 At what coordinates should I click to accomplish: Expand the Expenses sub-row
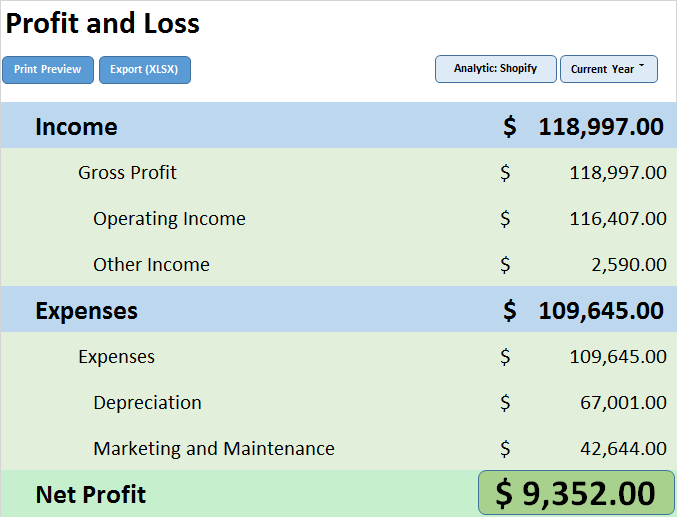117,357
